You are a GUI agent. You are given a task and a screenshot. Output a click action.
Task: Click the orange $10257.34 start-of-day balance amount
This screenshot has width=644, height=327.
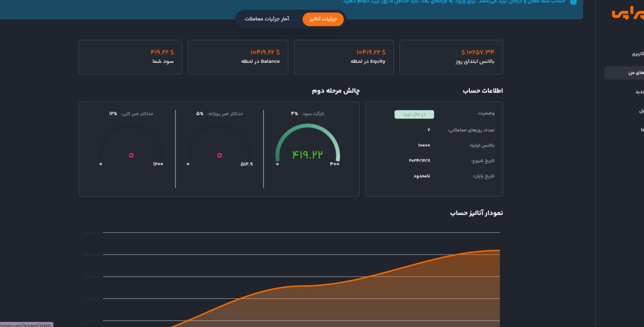coord(478,52)
